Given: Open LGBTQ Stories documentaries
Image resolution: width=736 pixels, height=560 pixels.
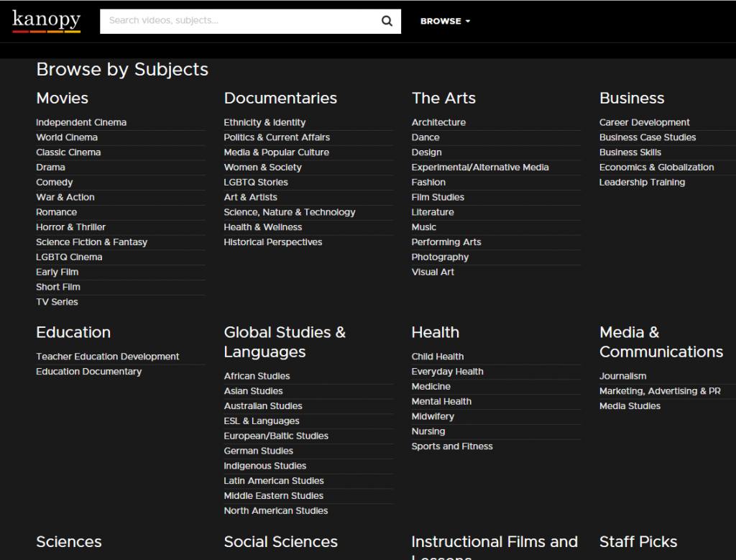Looking at the screenshot, I should coord(256,183).
